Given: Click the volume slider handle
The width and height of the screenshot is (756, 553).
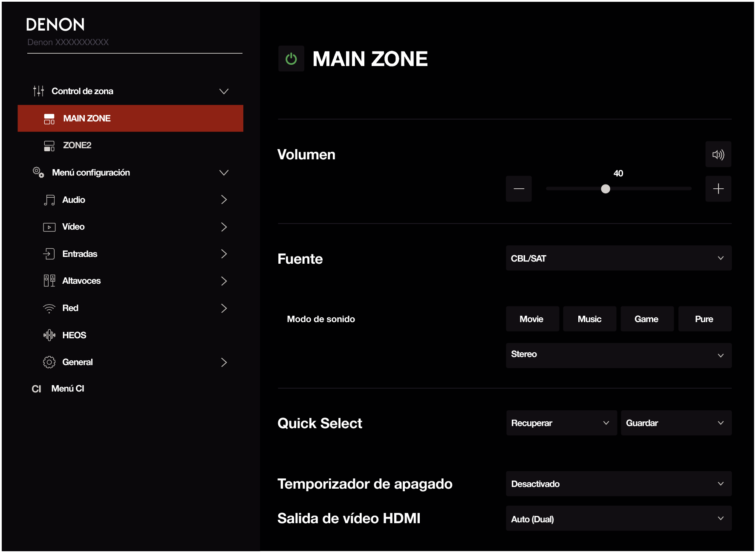Looking at the screenshot, I should 605,189.
